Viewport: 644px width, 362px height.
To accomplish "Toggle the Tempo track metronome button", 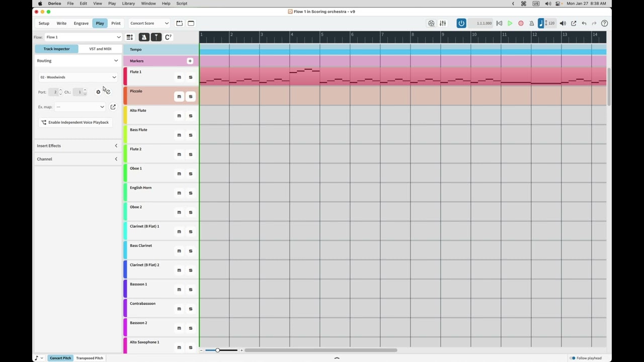I will pyautogui.click(x=144, y=37).
